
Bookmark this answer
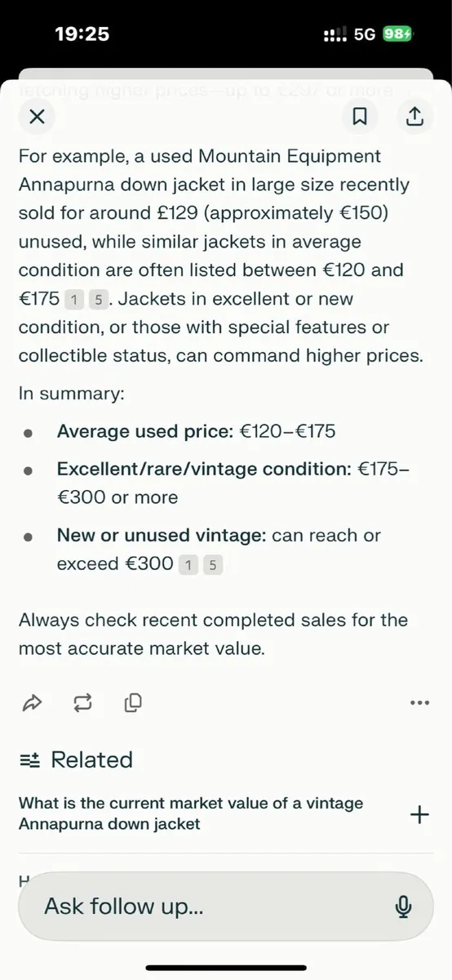(359, 117)
